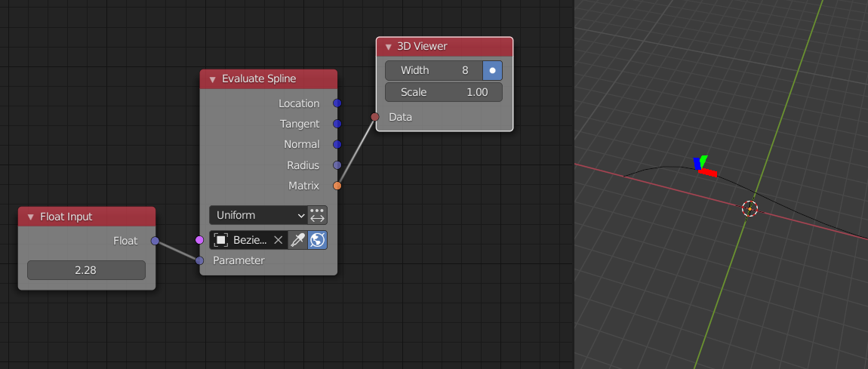The height and width of the screenshot is (369, 868).
Task: Click the Float output label
Action: 125,241
